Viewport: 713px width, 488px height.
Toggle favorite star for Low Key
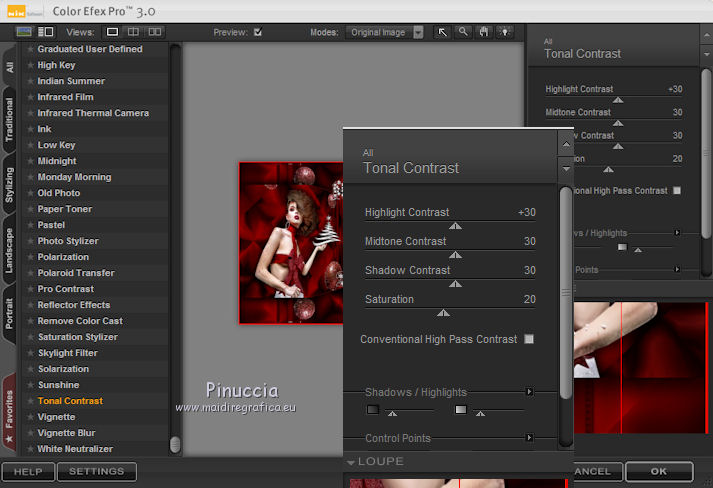pos(30,145)
